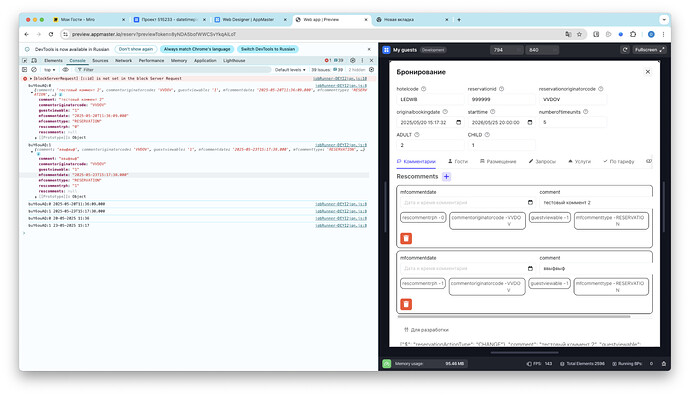690x396 pixels.
Task: Delete the first comment card
Action: pos(406,238)
